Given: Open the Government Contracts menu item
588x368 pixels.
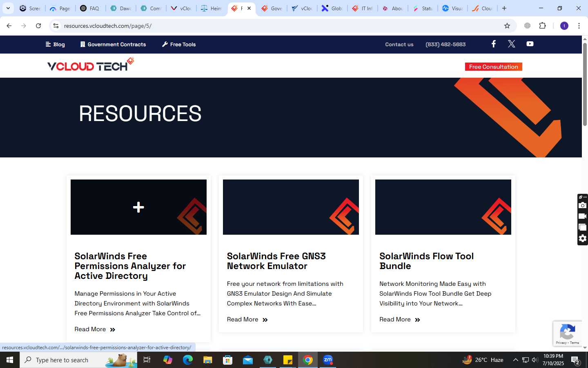Looking at the screenshot, I should [x=113, y=44].
